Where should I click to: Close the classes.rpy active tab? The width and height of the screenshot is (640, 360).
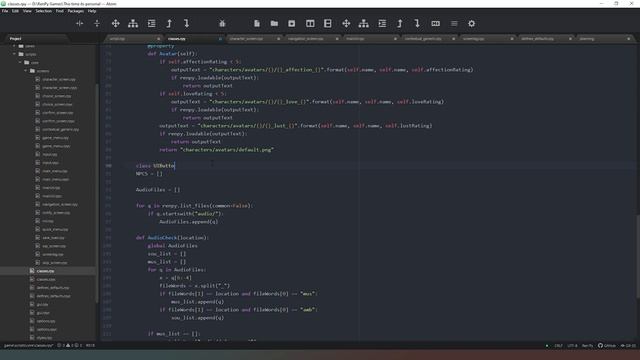pyautogui.click(x=220, y=39)
